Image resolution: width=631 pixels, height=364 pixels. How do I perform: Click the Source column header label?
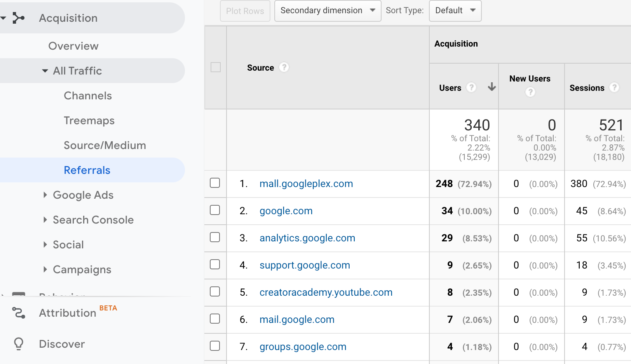(260, 68)
